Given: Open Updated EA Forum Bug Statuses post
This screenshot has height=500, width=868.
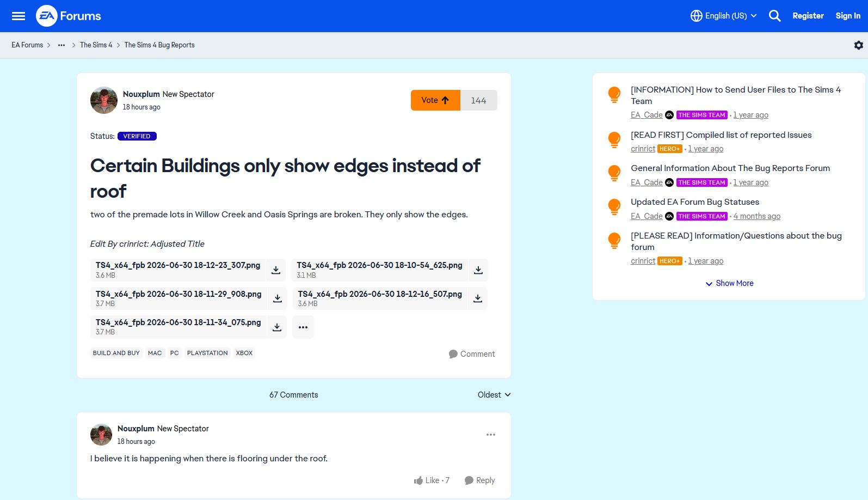Looking at the screenshot, I should (695, 202).
